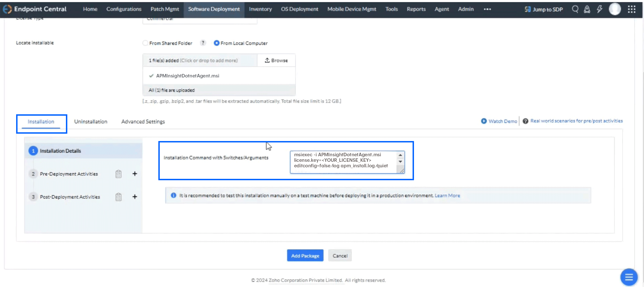This screenshot has width=644, height=289.
Task: Click the help question mark beside Shared Folder
Action: pos(203,43)
